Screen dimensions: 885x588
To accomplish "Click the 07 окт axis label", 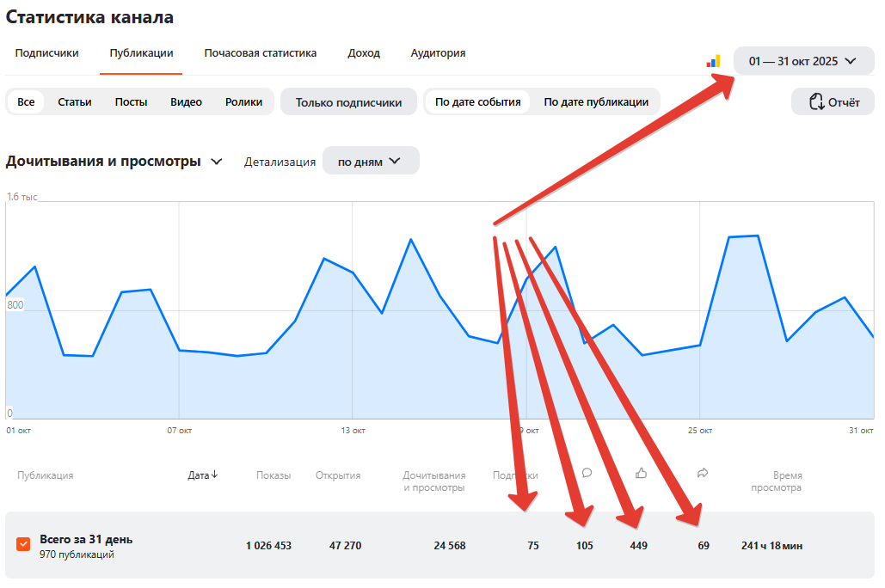I will point(180,430).
